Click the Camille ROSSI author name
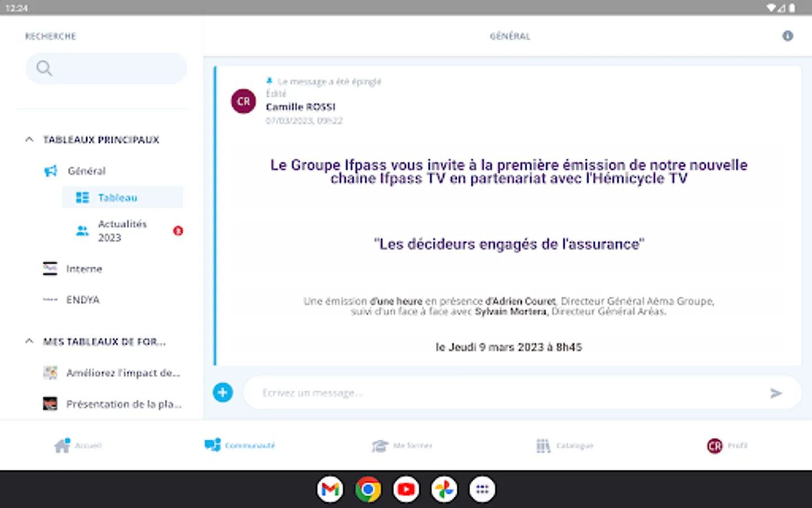This screenshot has height=508, width=812. pyautogui.click(x=301, y=107)
